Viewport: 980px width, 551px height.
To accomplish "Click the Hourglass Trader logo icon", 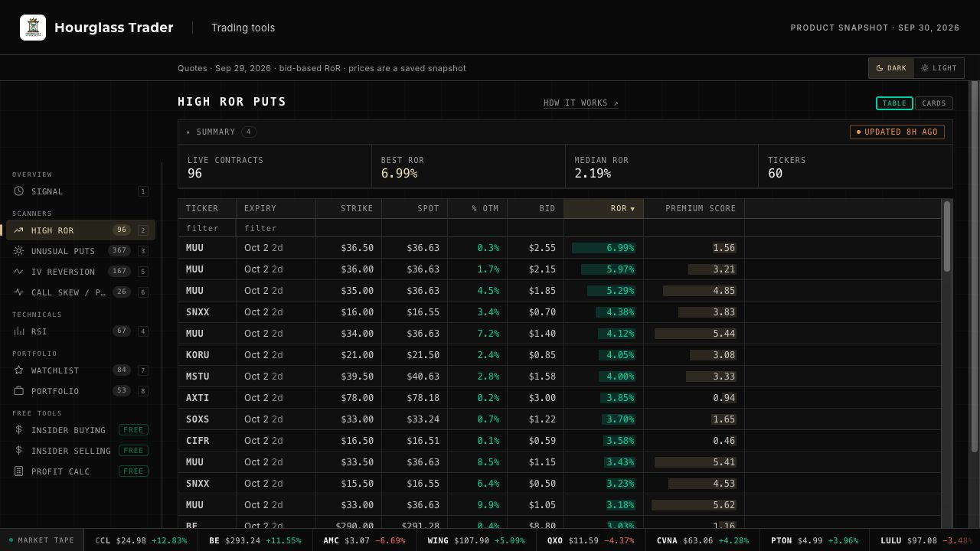I will [33, 28].
